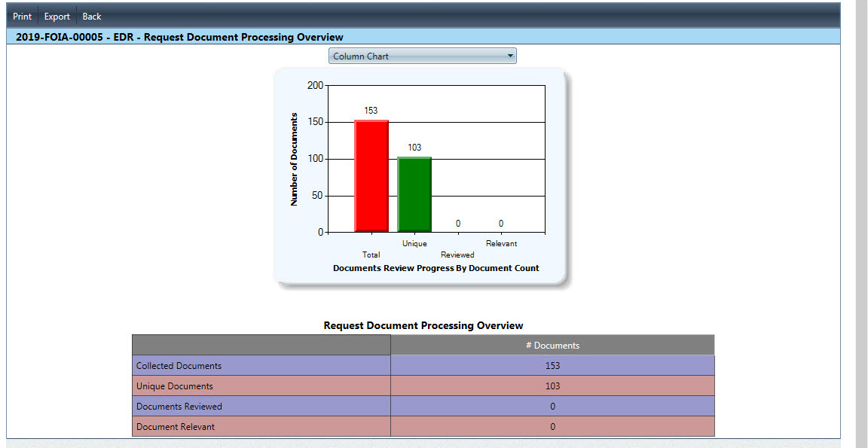
Task: Select the Collected Documents row
Action: 179,366
